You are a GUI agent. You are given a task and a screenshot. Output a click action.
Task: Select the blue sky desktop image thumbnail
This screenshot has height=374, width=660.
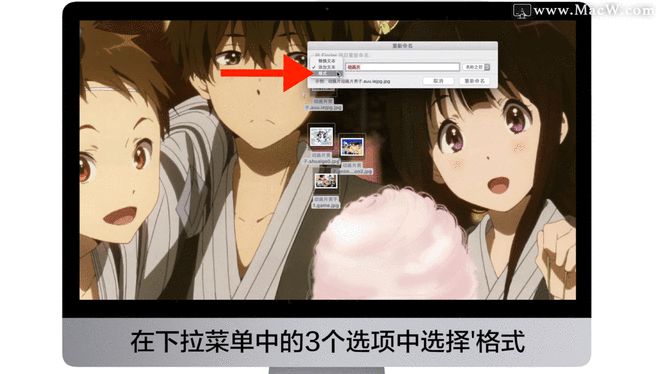pyautogui.click(x=351, y=146)
